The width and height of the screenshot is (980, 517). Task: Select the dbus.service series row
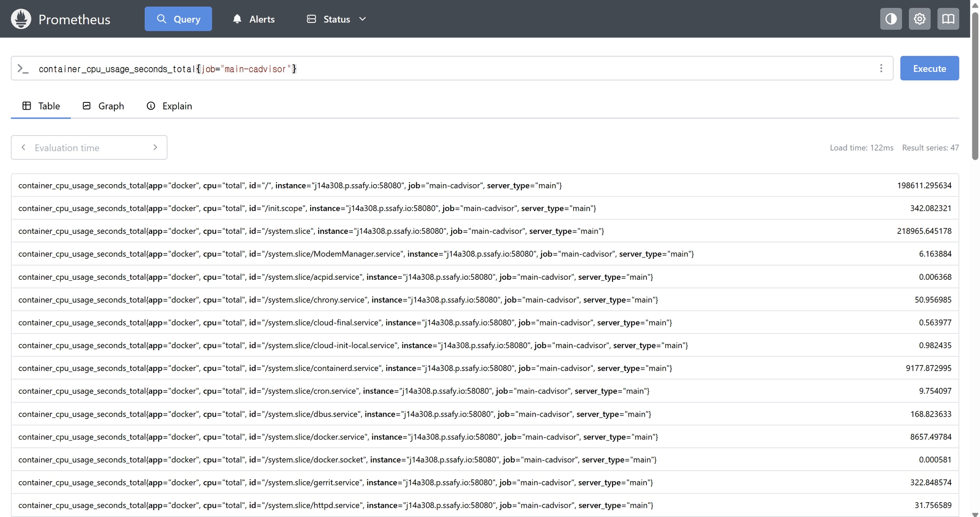click(485, 414)
